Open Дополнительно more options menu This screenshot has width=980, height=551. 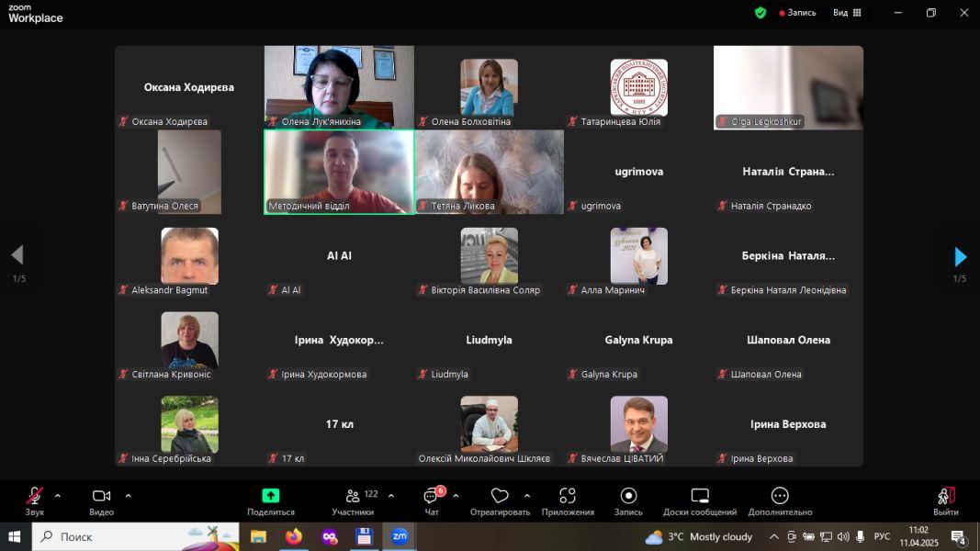[780, 497]
